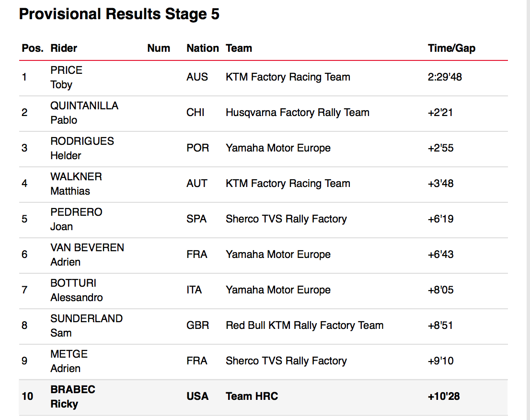Screen dimensions: 530x420
Task: Select rider RODRIGUES Helder
Action: (82, 148)
